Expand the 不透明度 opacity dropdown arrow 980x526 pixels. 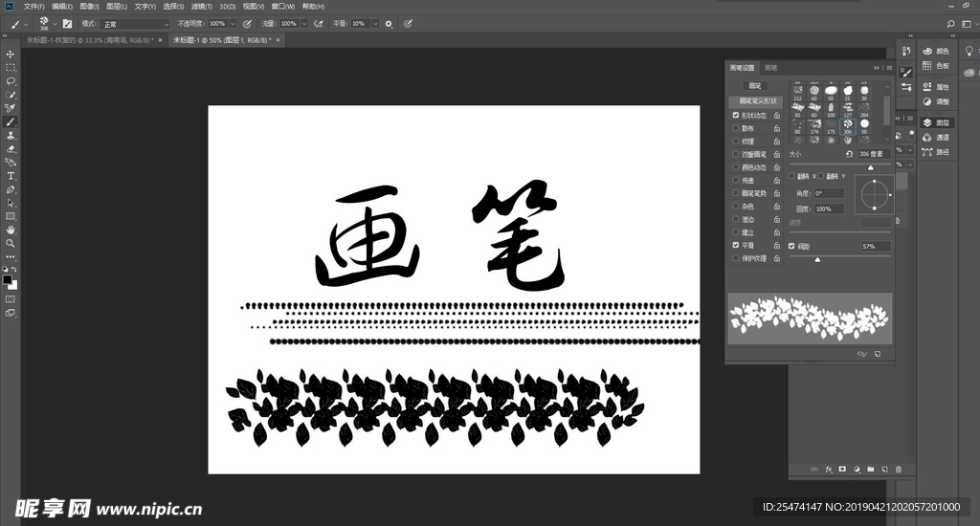coord(233,23)
